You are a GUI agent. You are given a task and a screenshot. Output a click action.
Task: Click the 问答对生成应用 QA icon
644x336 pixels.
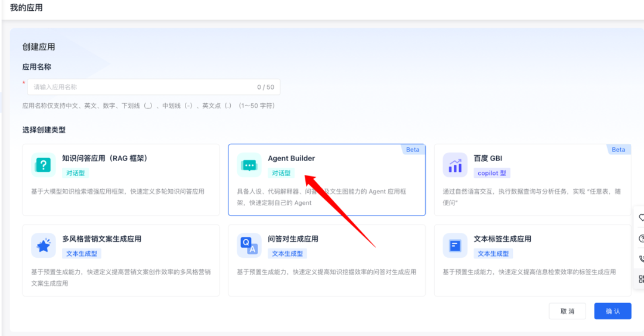tap(249, 245)
